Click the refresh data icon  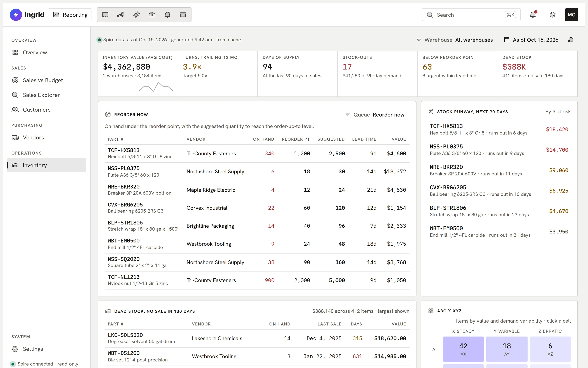571,40
